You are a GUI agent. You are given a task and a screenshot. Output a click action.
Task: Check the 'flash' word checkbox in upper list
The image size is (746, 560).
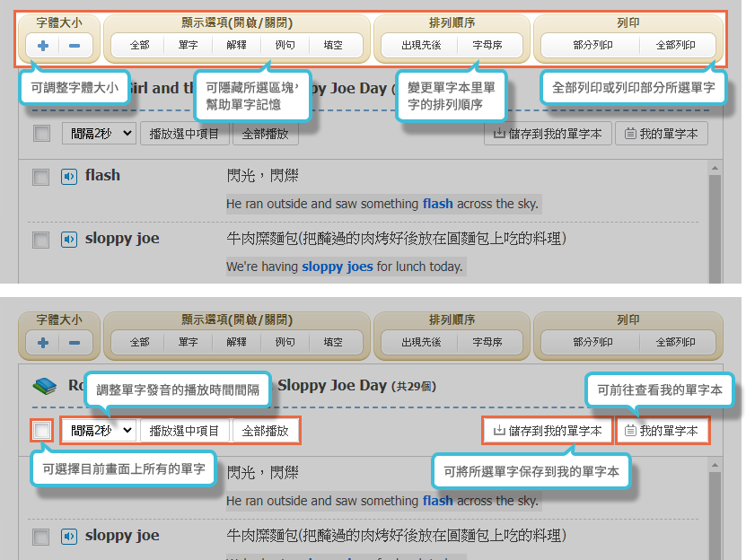click(x=40, y=177)
